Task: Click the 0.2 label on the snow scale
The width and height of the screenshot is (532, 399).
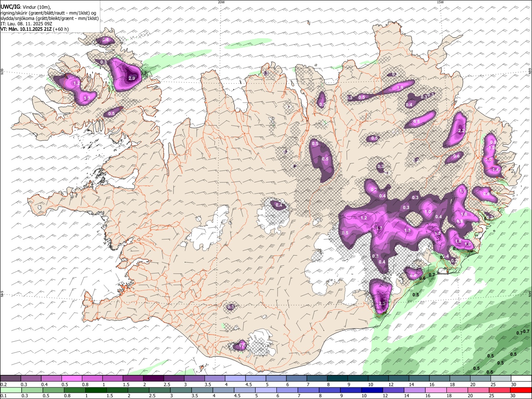Action: 3,384
